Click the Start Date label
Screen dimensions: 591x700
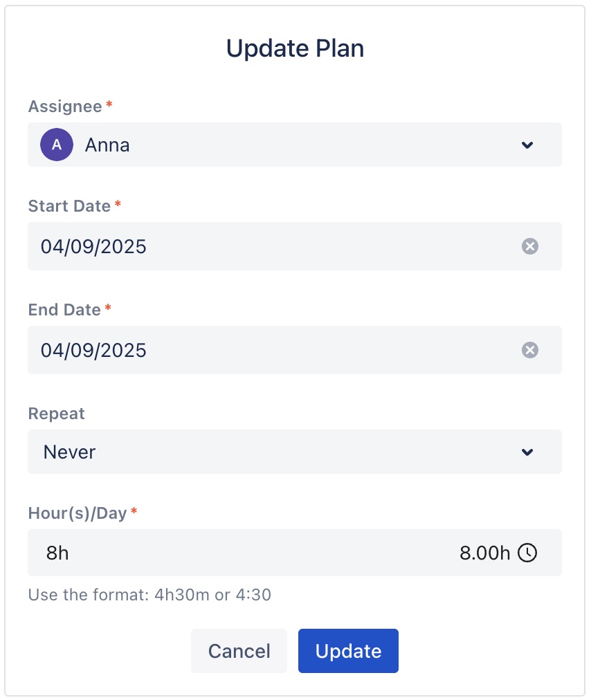(x=69, y=206)
